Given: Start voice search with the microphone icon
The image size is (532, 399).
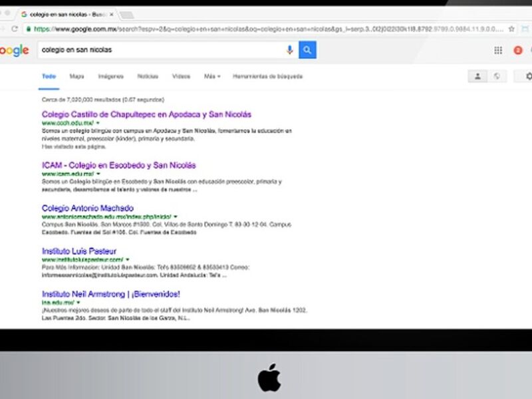Looking at the screenshot, I should [x=289, y=50].
